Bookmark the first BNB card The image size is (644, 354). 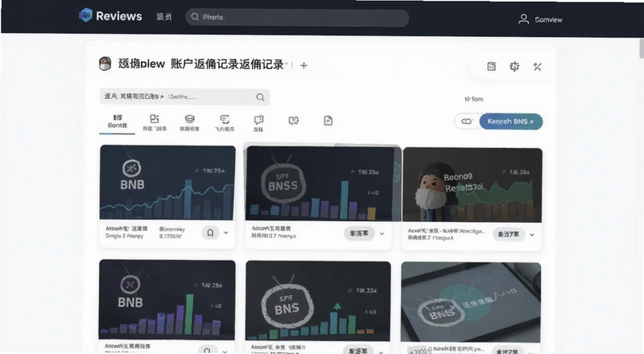pos(210,233)
